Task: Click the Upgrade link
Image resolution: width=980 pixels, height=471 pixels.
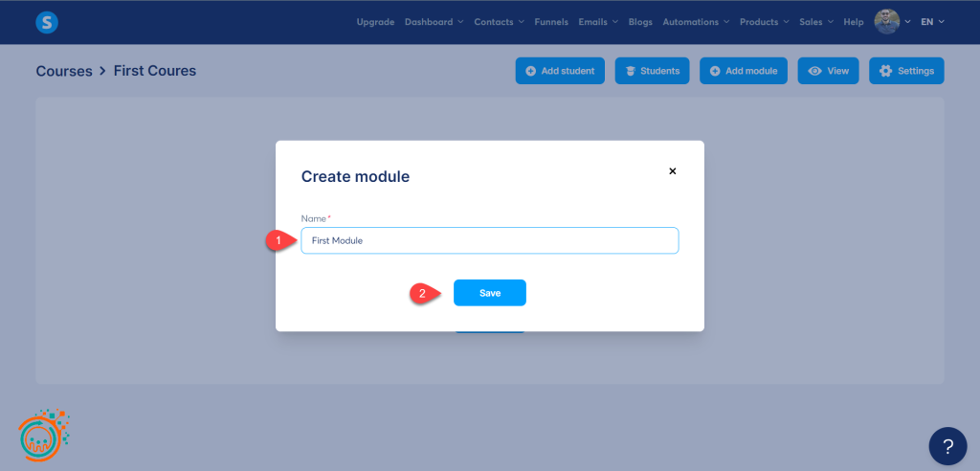Action: [375, 22]
